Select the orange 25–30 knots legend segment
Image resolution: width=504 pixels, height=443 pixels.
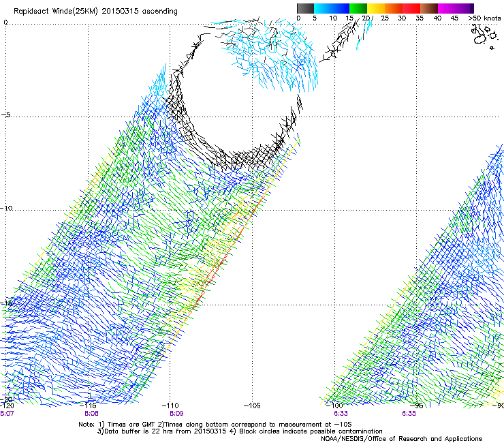tap(394, 8)
